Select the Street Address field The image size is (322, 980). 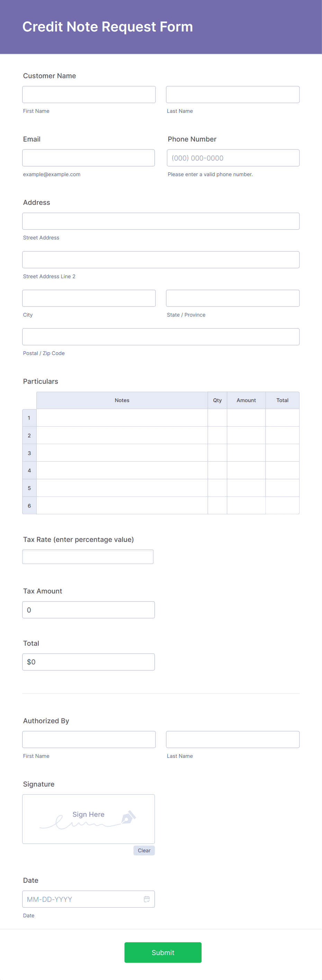click(x=161, y=221)
